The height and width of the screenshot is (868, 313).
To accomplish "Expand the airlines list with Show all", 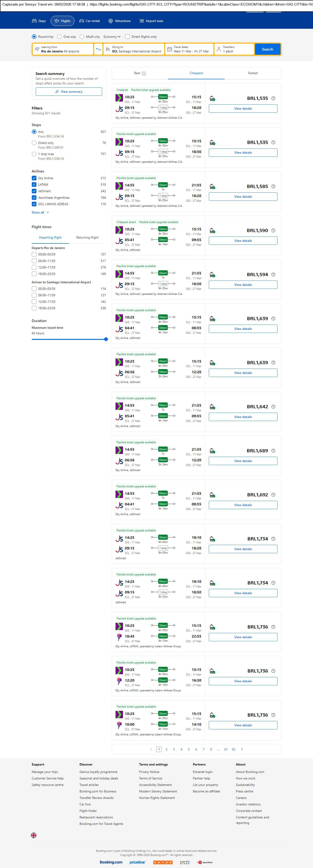I will [x=40, y=213].
